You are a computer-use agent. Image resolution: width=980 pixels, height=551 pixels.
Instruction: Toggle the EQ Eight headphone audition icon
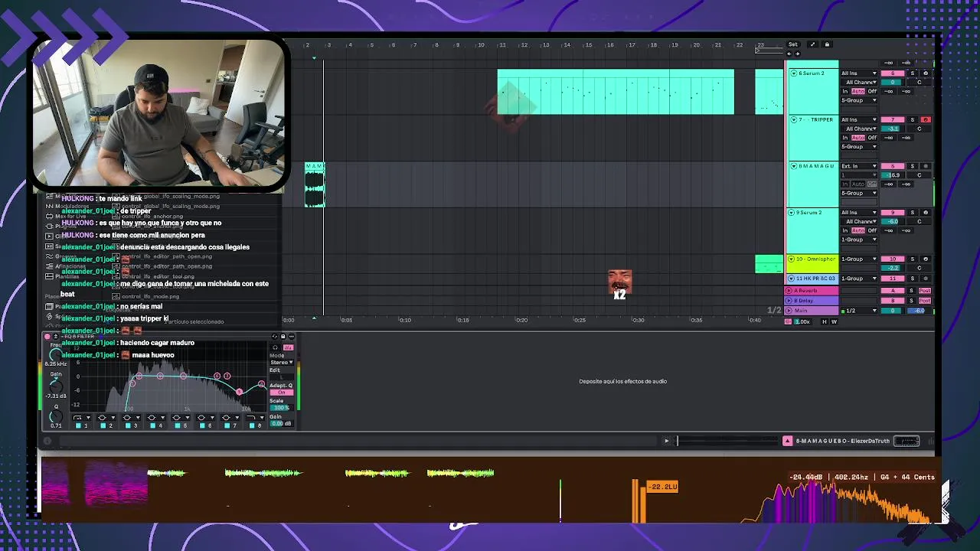(x=275, y=347)
